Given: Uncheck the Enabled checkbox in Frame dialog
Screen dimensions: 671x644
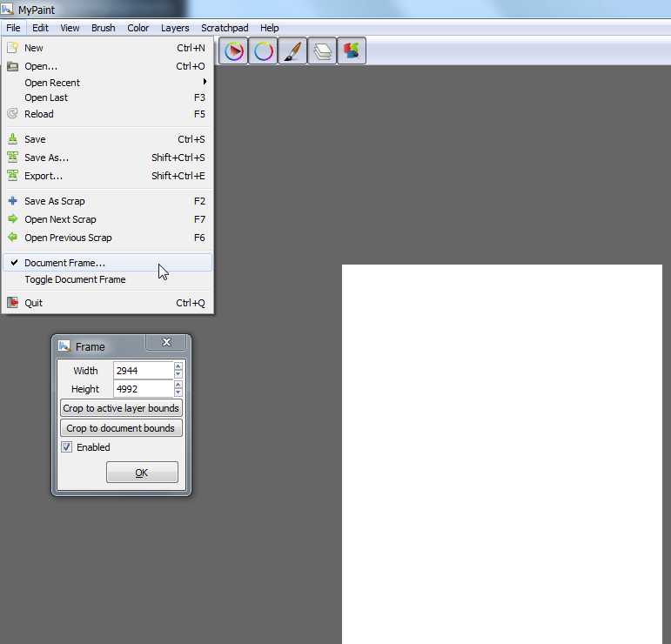Looking at the screenshot, I should (x=66, y=447).
